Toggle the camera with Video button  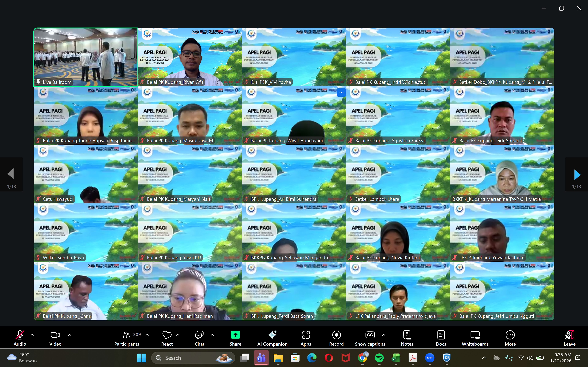(55, 338)
